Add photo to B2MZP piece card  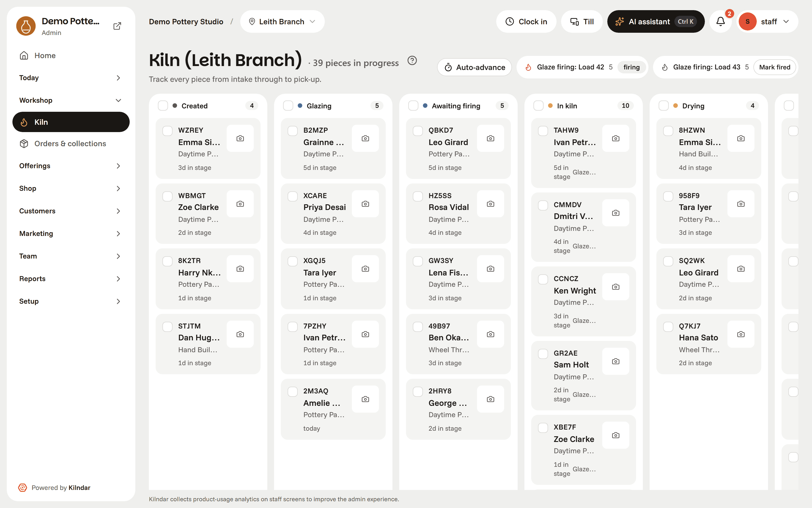click(365, 138)
